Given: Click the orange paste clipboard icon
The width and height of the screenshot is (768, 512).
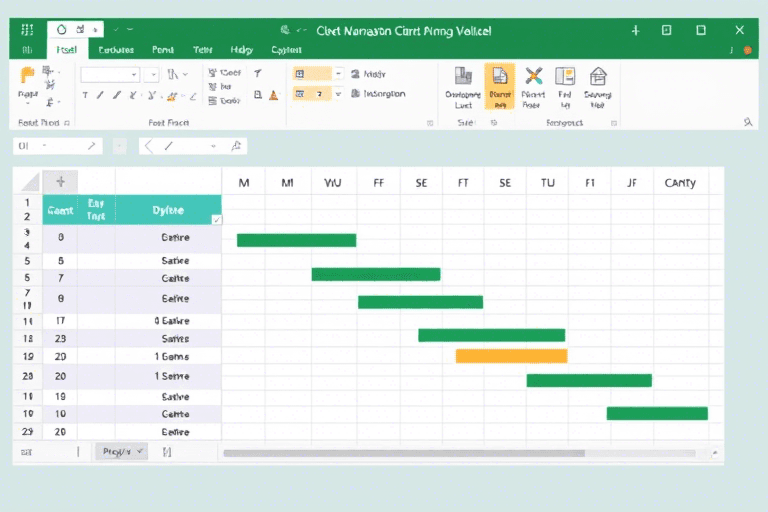Looking at the screenshot, I should pyautogui.click(x=27, y=76).
